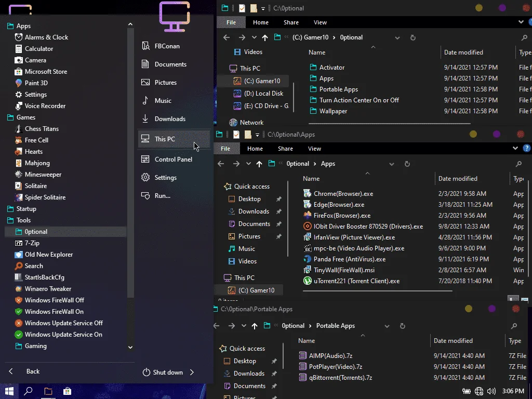Open Spider Solitaire

(x=45, y=197)
